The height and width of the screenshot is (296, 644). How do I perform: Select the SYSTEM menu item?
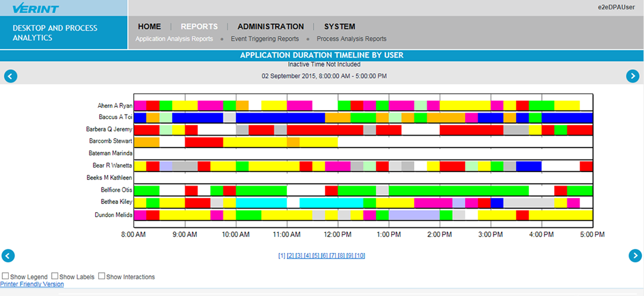pyautogui.click(x=339, y=26)
